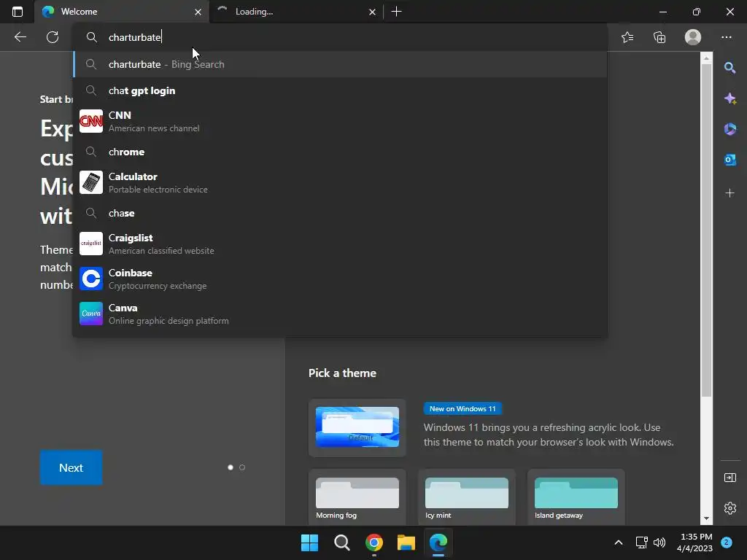Click the sidebar plus add icon
Viewport: 747px width, 560px height.
coord(729,192)
